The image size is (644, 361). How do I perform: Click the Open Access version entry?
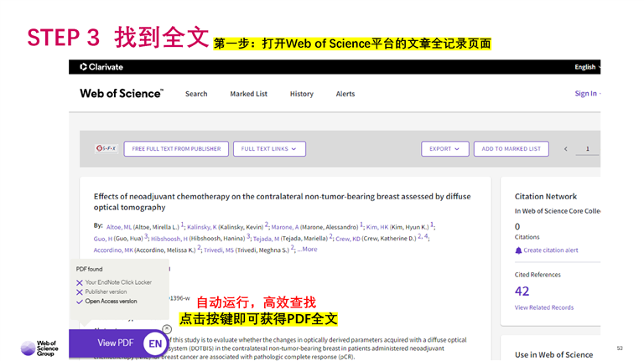click(111, 302)
